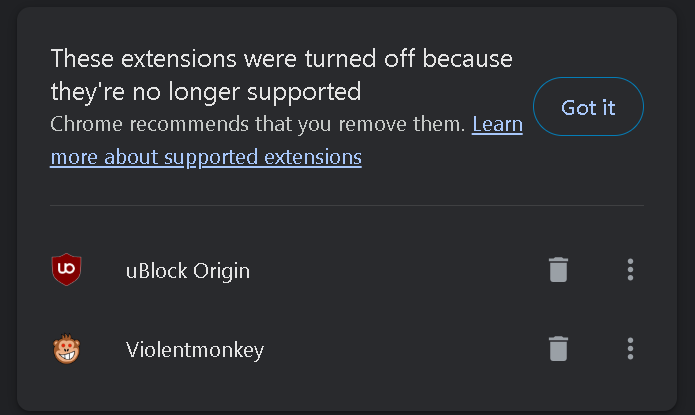The width and height of the screenshot is (695, 415).
Task: Click the word 'Learn' in the link
Action: coord(496,125)
